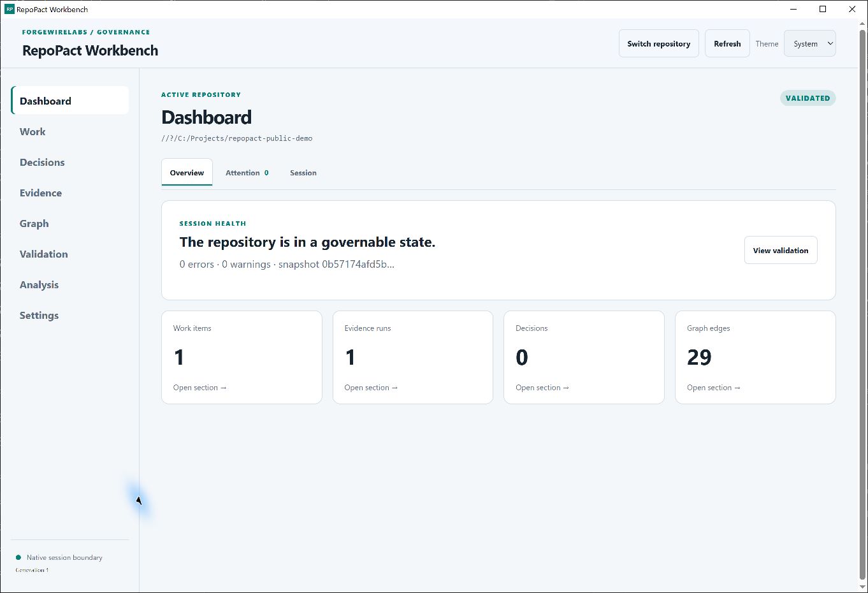Open the Graph sidebar section
Screen dimensions: 868x593
[x=70, y=223]
